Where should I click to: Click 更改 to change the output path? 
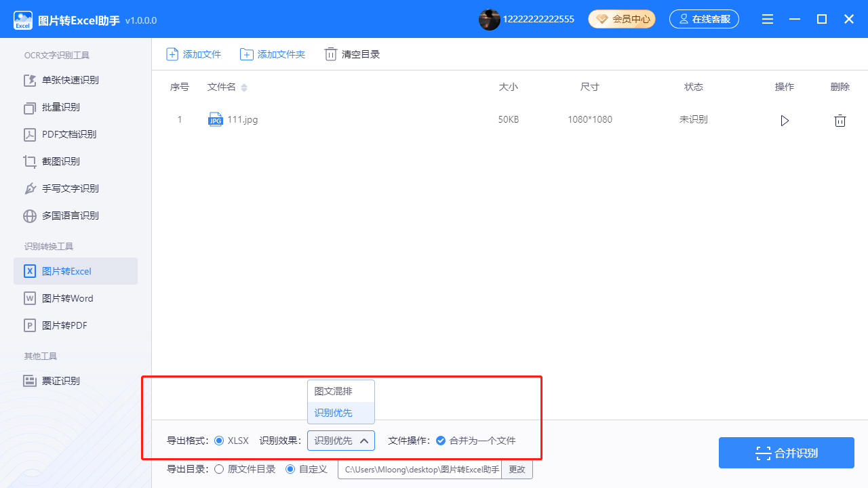point(517,469)
